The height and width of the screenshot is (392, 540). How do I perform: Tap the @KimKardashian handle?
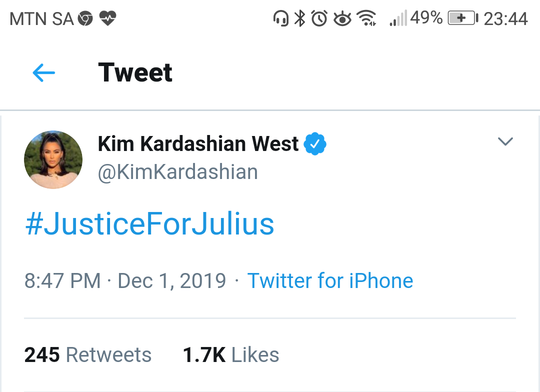(x=178, y=172)
